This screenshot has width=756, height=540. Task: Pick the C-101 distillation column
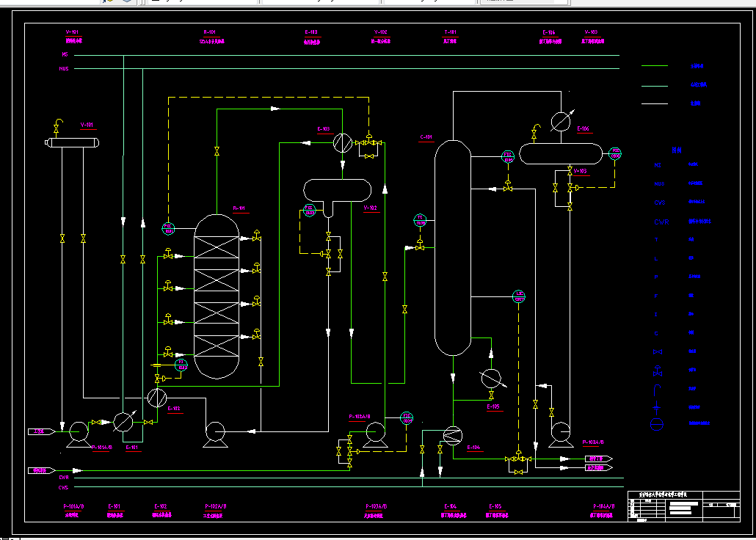453,248
